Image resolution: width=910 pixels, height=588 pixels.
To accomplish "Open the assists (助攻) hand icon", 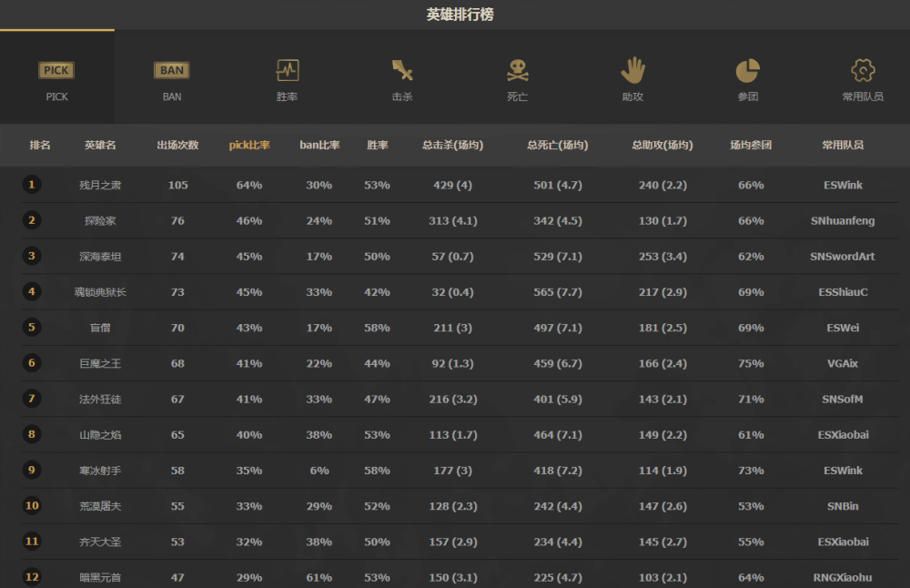I will pyautogui.click(x=632, y=70).
